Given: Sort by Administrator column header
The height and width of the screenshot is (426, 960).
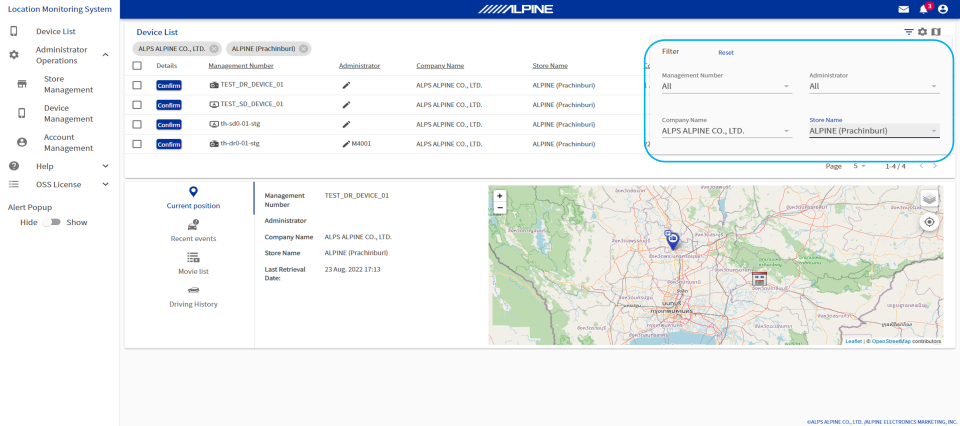Looking at the screenshot, I should pos(359,65).
